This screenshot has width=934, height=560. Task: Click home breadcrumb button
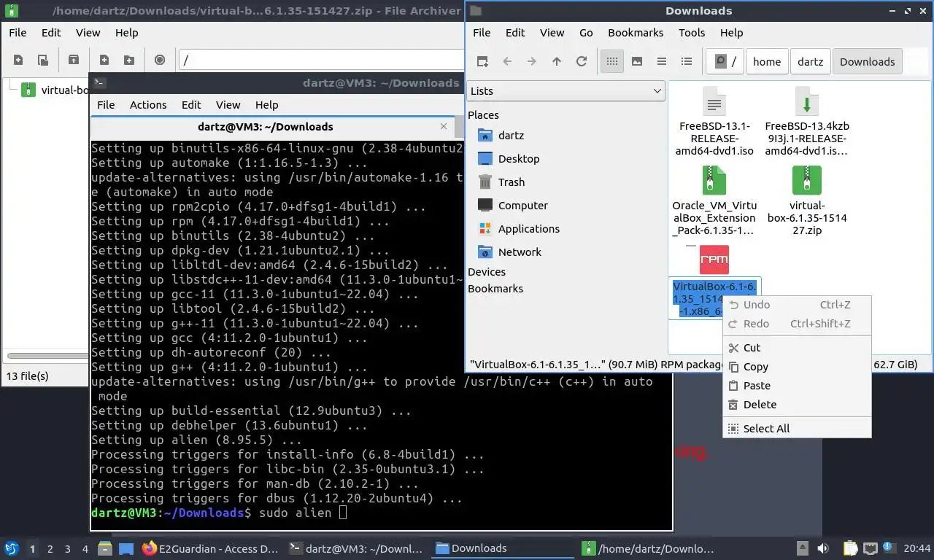coord(767,62)
